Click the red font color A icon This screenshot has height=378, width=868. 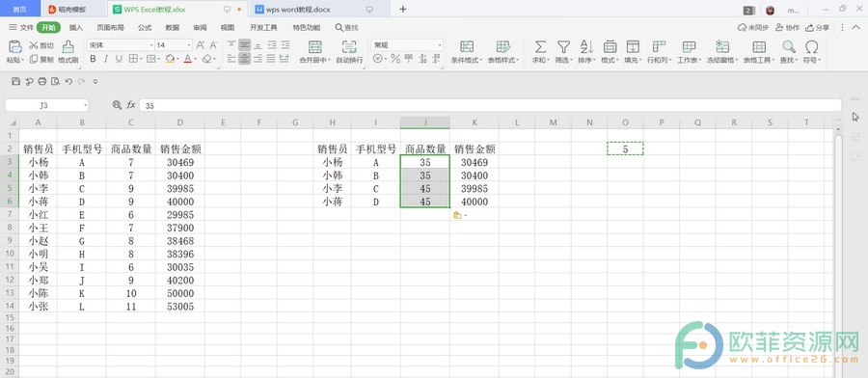[188, 59]
